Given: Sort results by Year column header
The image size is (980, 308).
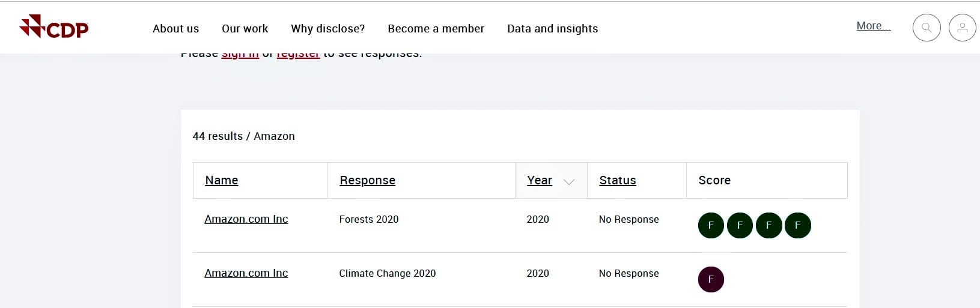Looking at the screenshot, I should click(x=539, y=180).
